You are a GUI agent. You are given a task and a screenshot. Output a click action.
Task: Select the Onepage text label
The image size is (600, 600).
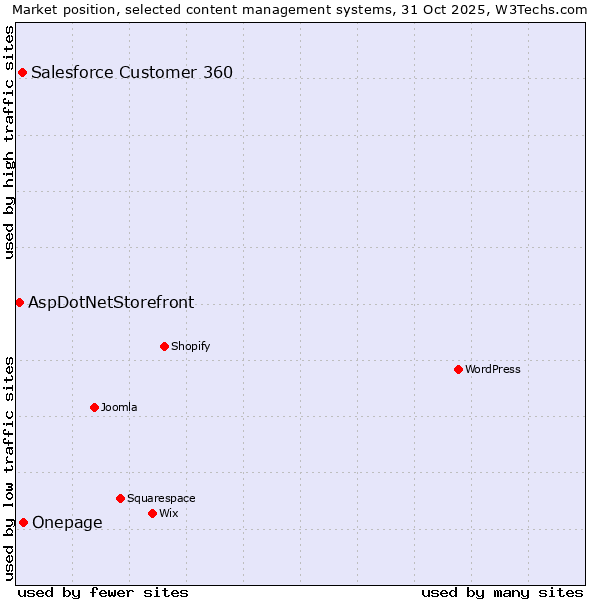tap(67, 522)
